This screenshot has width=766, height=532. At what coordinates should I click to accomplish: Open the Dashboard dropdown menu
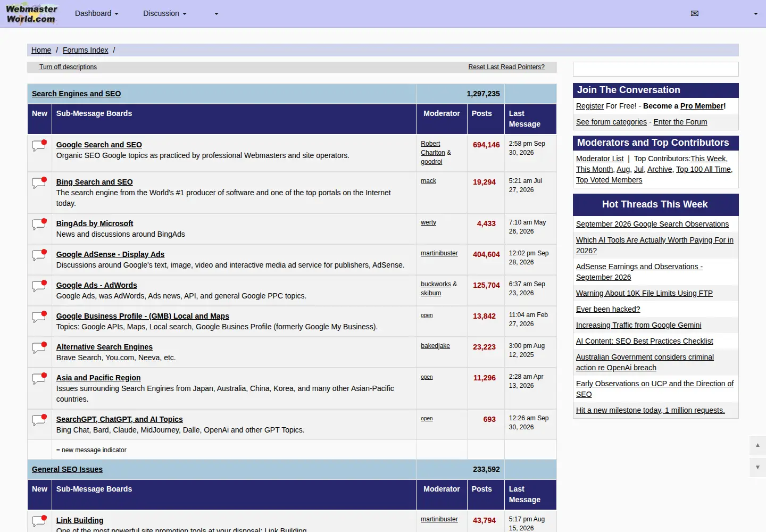pos(97,13)
